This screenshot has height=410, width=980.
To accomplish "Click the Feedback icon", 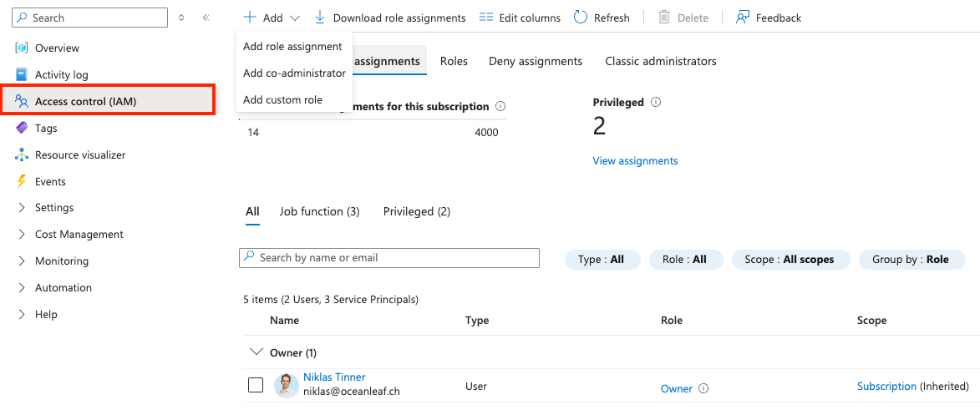I will point(743,18).
